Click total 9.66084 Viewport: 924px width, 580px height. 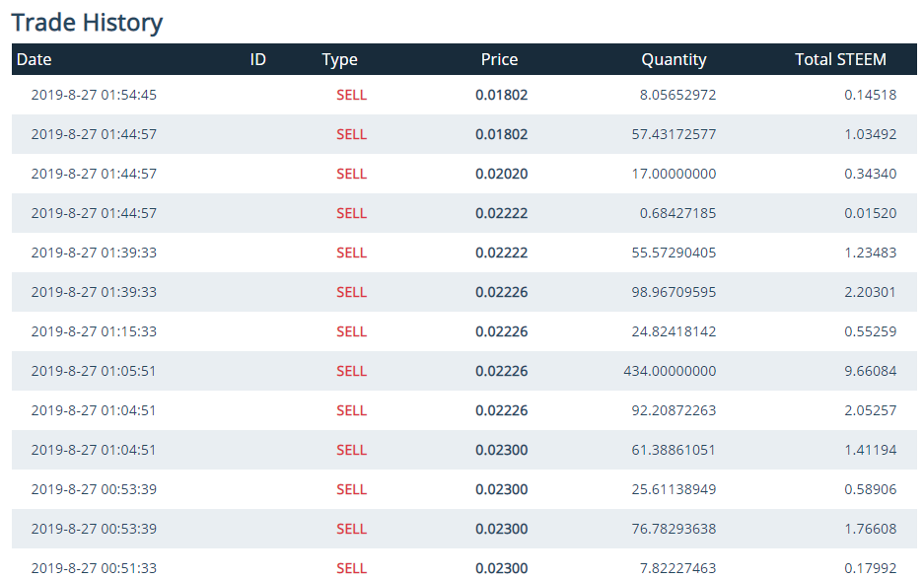click(871, 371)
